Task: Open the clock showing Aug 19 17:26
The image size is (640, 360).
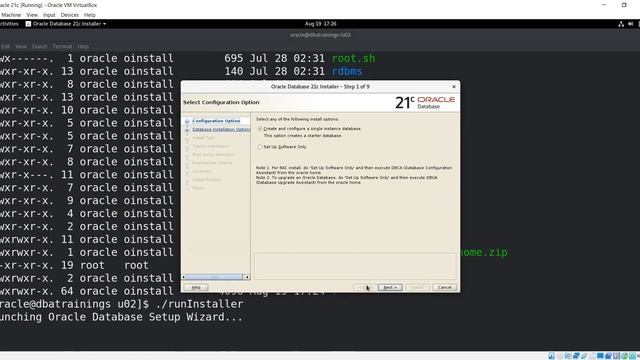Action: [x=320, y=24]
